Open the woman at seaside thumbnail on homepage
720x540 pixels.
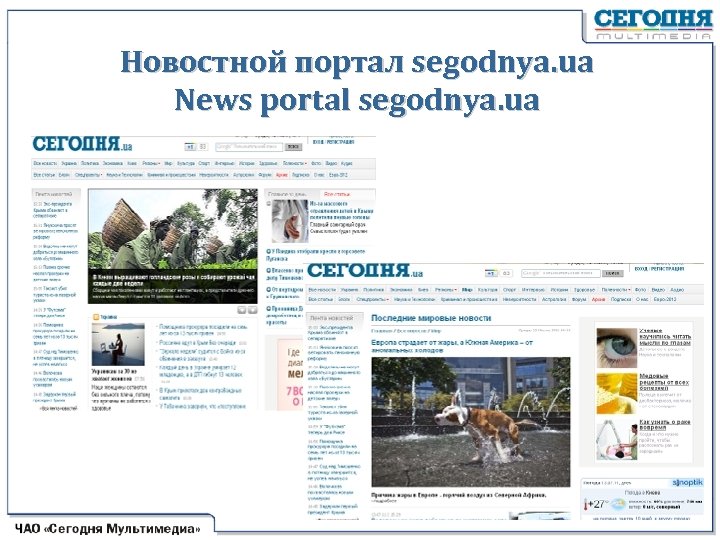point(118,344)
